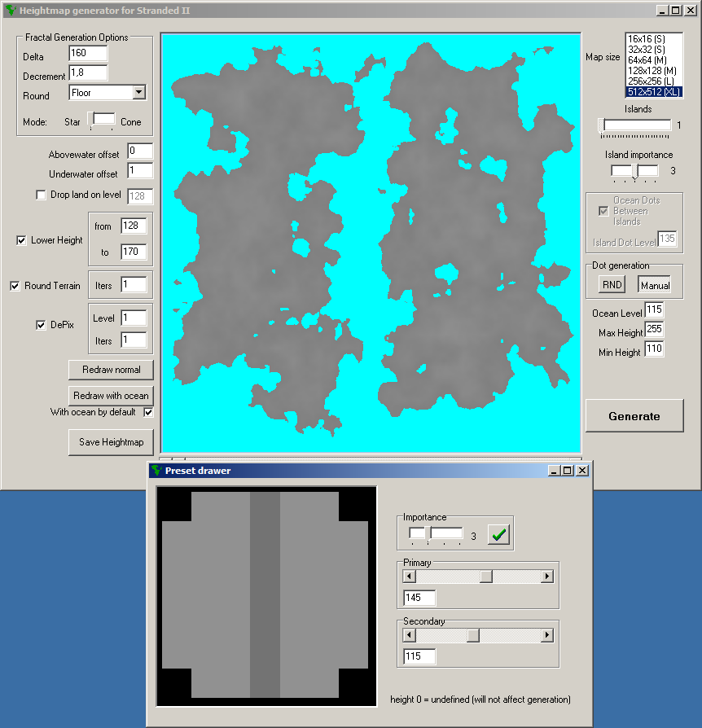Click the Min Height field
Image resolution: width=702 pixels, height=728 pixels.
pyautogui.click(x=654, y=349)
